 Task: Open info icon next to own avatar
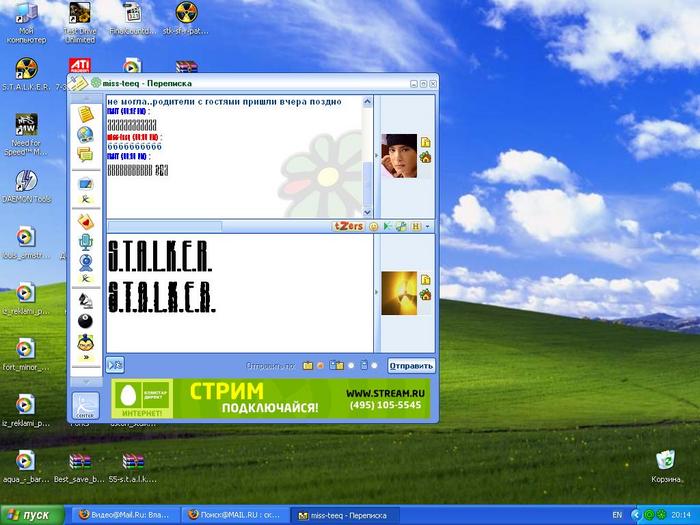pos(425,279)
